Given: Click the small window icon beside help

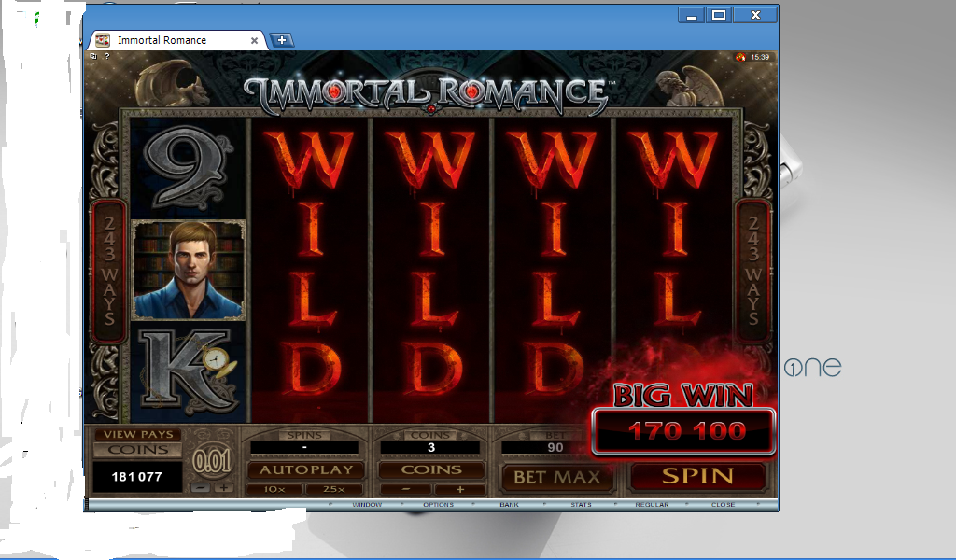Looking at the screenshot, I should (93, 57).
